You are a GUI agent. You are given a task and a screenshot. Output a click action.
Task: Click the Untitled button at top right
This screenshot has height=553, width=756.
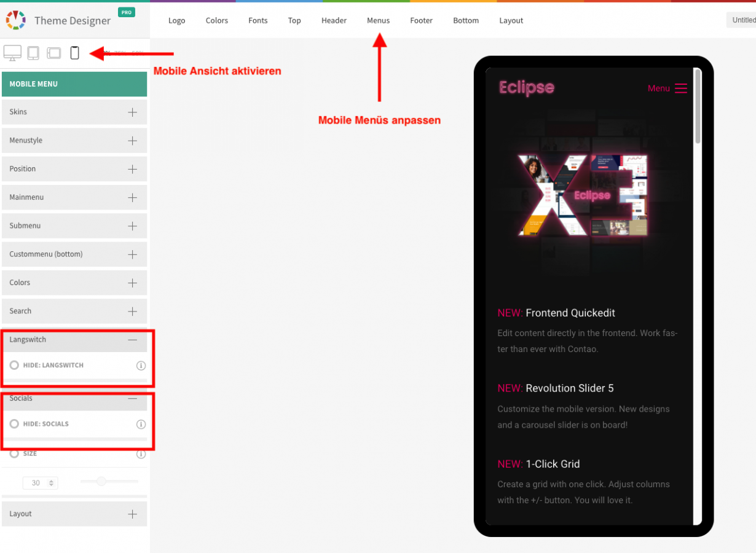[743, 20]
